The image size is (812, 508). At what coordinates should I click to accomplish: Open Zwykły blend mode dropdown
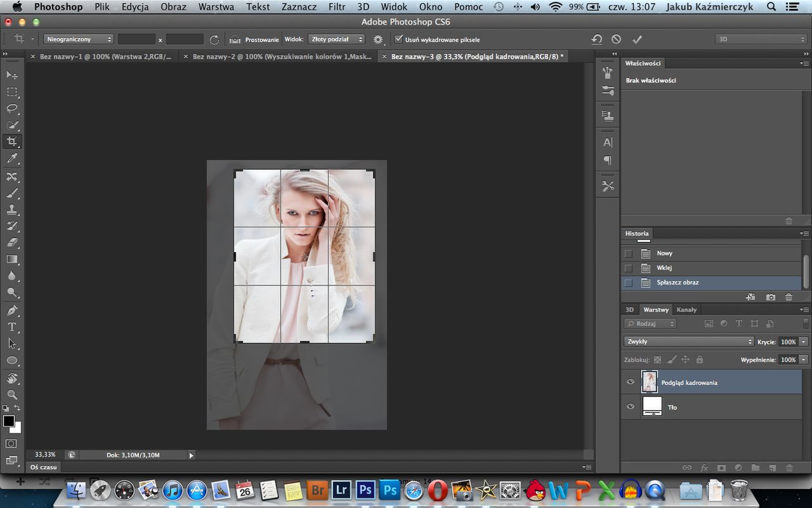(x=689, y=342)
